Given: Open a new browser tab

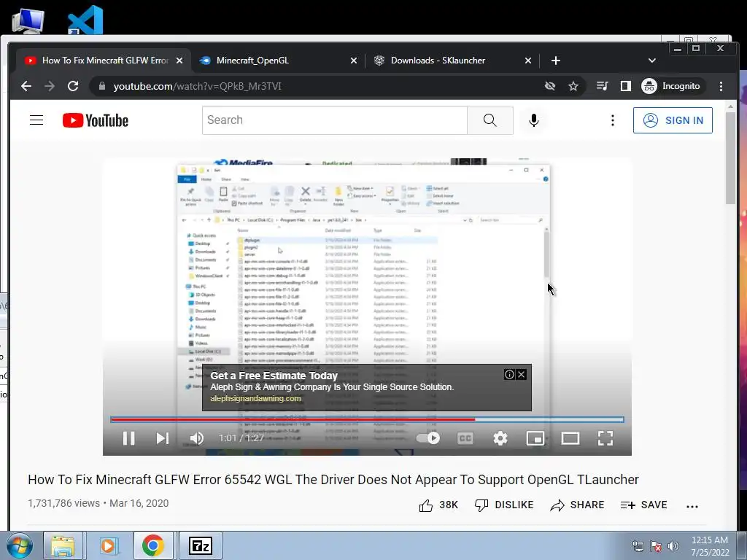Looking at the screenshot, I should 555,61.
